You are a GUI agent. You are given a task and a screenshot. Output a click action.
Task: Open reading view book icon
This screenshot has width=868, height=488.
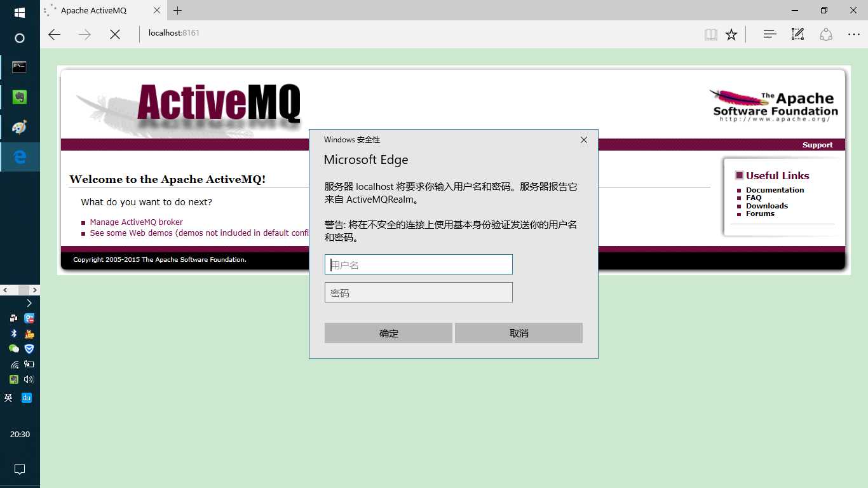[711, 34]
